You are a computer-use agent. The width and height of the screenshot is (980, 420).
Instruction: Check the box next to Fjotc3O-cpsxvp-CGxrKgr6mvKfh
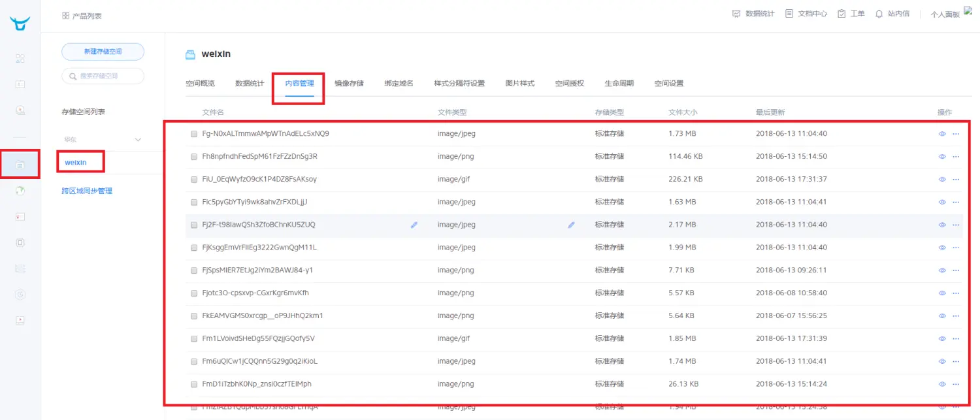(194, 293)
